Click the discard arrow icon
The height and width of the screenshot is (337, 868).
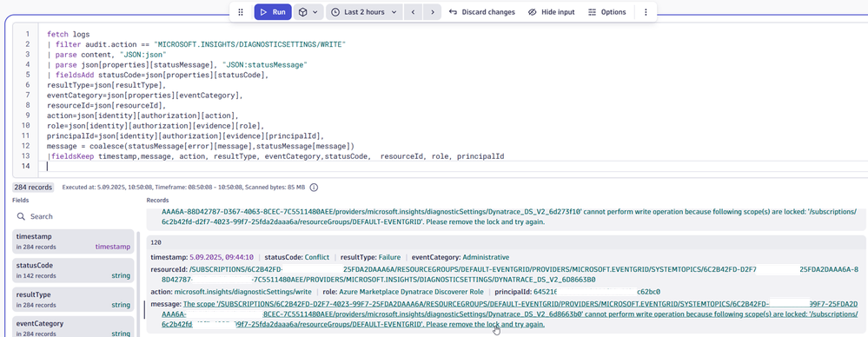453,12
